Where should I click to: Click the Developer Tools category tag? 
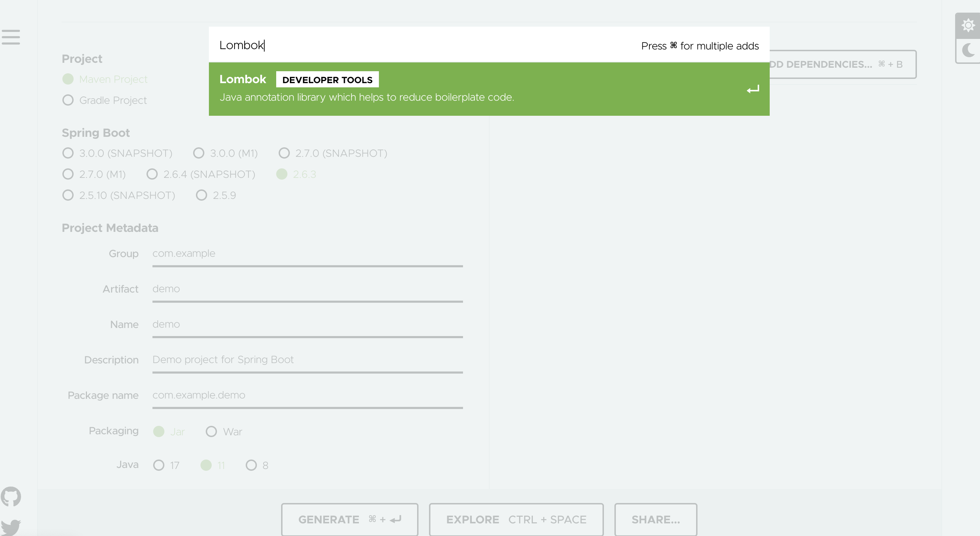(327, 80)
